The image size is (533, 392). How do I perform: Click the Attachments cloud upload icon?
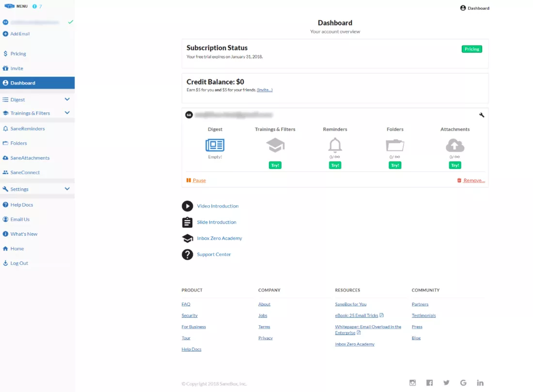click(x=455, y=145)
